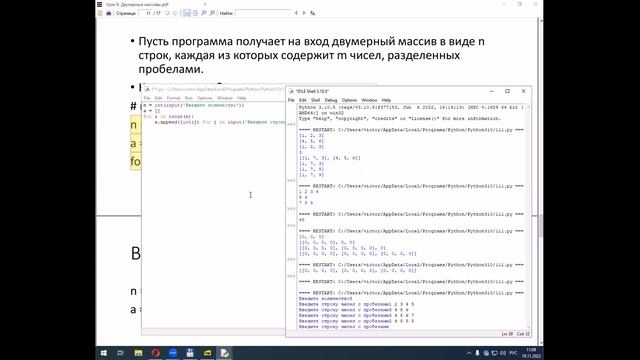This screenshot has height=360, width=640.
Task: Click the 'Ln: 89' status bar entry
Action: click(507, 334)
